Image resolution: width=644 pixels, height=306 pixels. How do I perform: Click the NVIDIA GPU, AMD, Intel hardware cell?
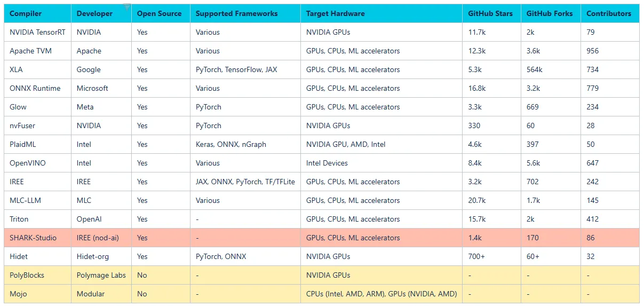tap(381, 144)
